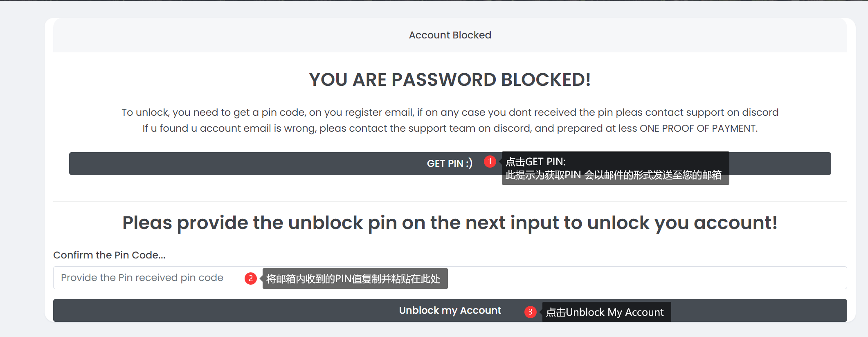Image resolution: width=868 pixels, height=337 pixels.
Task: Click the "点击Unblock My Account" tooltip
Action: (x=605, y=312)
